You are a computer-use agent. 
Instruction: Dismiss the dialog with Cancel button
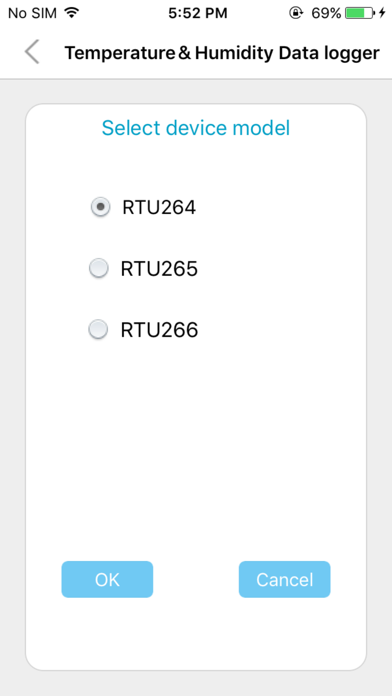coord(285,579)
